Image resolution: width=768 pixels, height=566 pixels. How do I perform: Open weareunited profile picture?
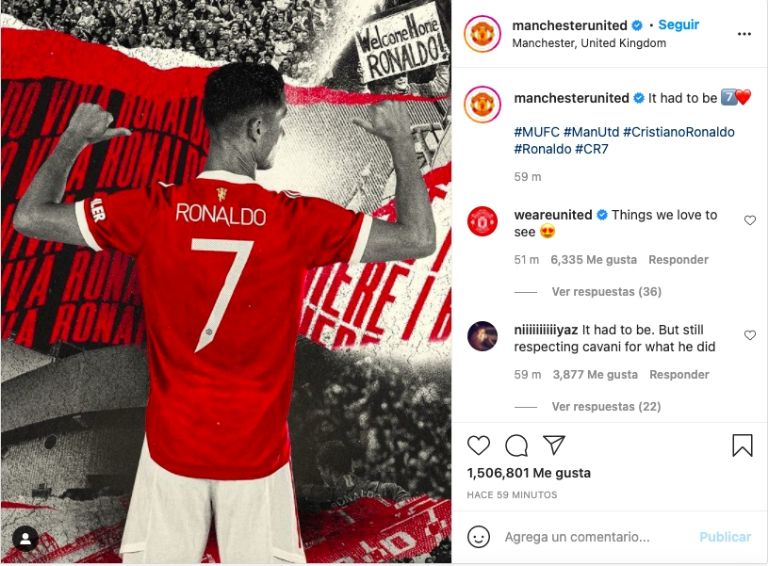coord(482,221)
